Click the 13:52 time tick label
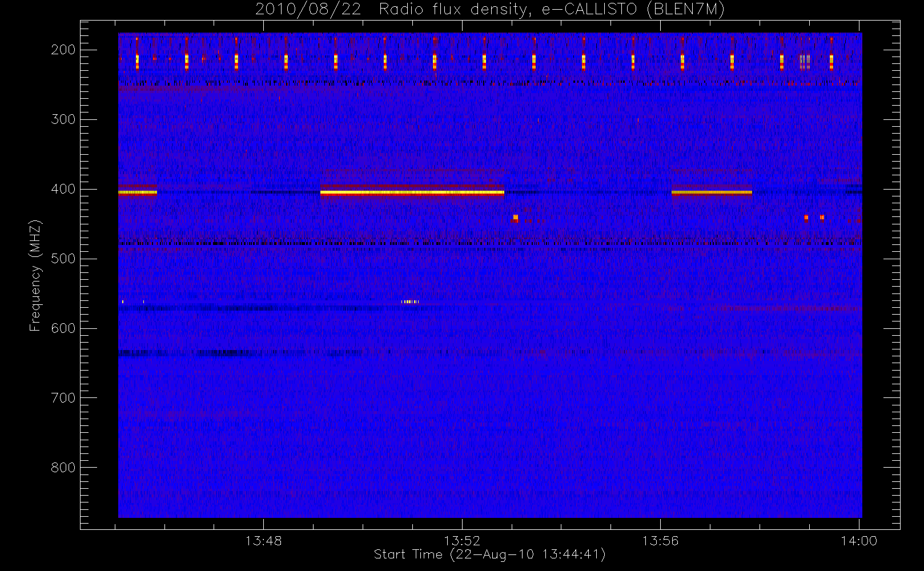This screenshot has height=571, width=924. 462,541
